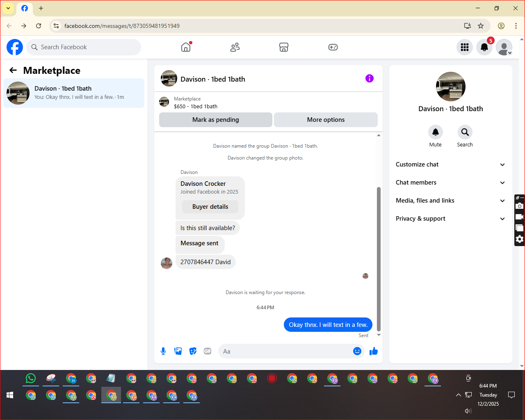This screenshot has height=420, width=525.
Task: Select the Facebook browser tab
Action: point(25,8)
